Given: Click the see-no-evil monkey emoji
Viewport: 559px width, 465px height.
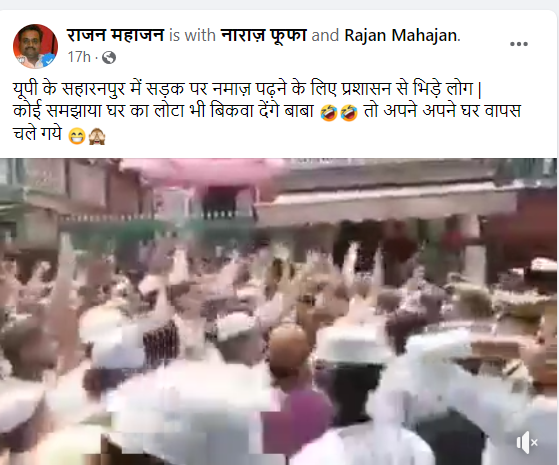Looking at the screenshot, I should [97, 136].
